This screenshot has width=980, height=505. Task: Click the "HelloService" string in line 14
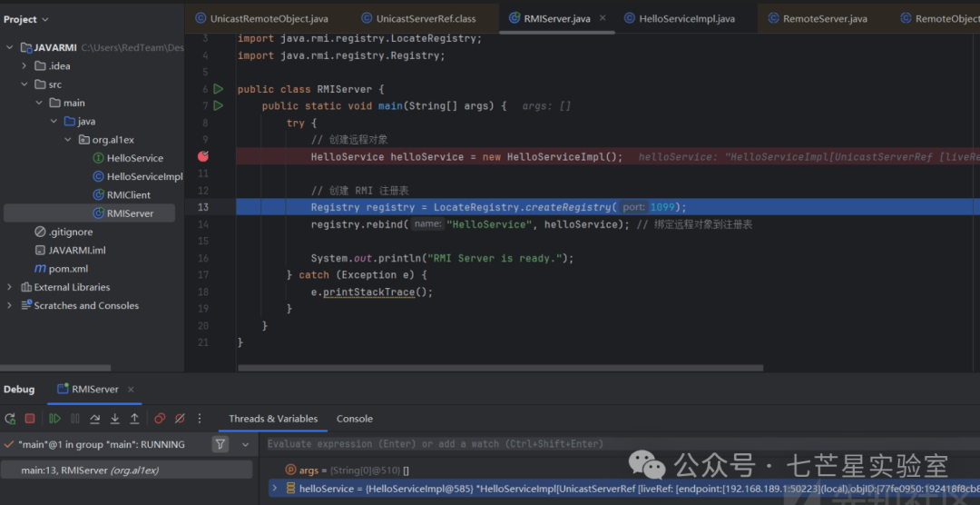(x=489, y=224)
